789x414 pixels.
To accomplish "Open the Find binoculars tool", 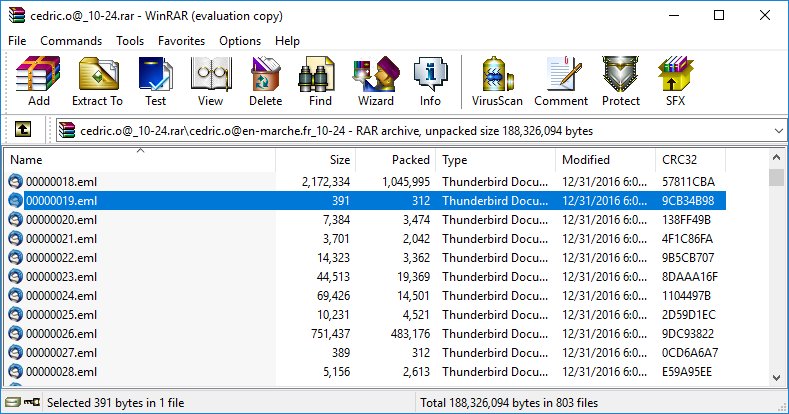I will [x=320, y=81].
